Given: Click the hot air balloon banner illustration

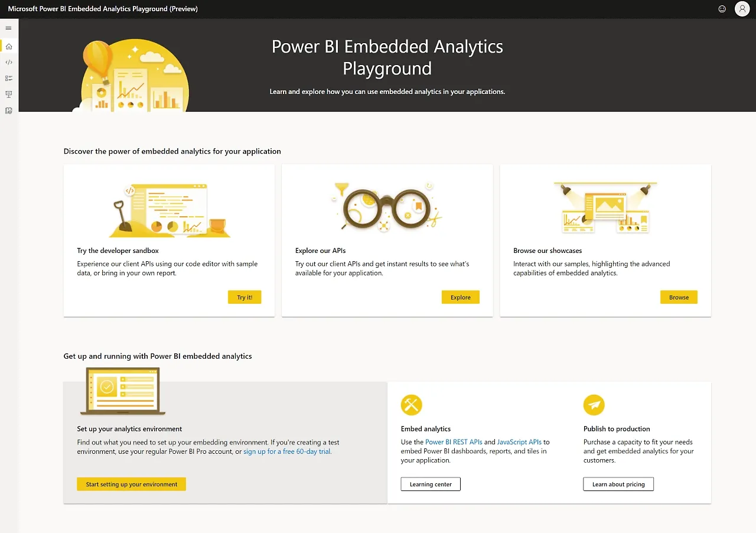Looking at the screenshot, I should [131, 75].
